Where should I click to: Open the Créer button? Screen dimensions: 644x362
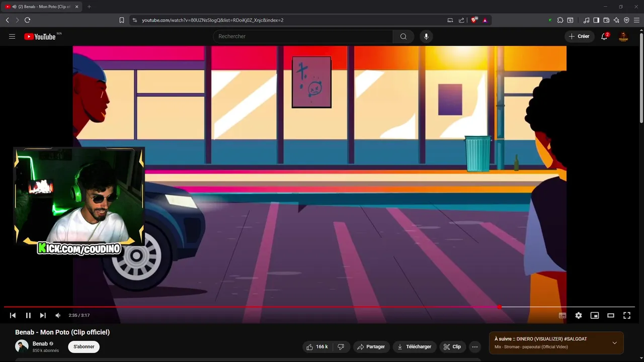point(580,36)
